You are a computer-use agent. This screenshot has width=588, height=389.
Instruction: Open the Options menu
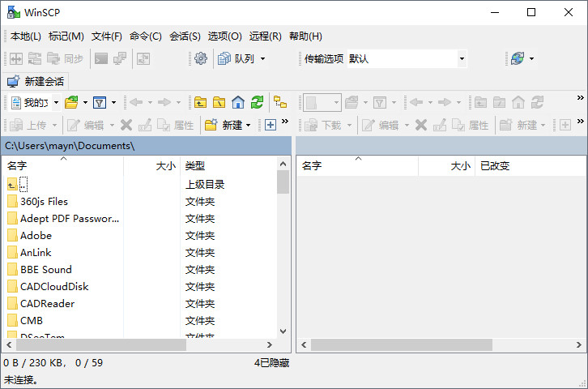225,36
